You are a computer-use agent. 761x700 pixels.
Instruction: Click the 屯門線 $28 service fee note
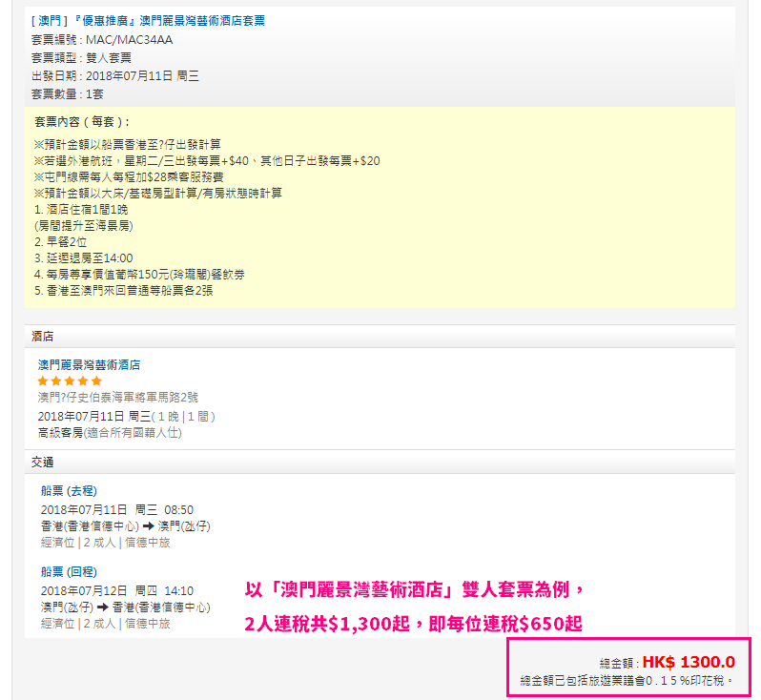tap(129, 176)
